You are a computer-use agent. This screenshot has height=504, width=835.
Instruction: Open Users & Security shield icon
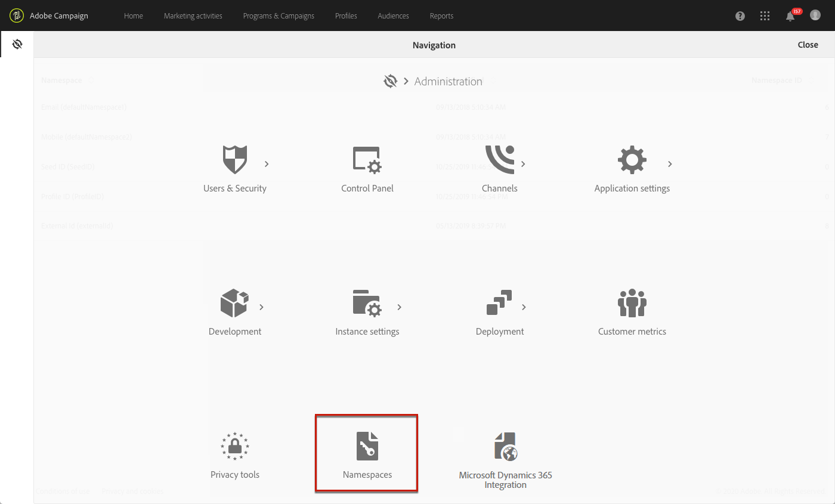click(x=235, y=160)
